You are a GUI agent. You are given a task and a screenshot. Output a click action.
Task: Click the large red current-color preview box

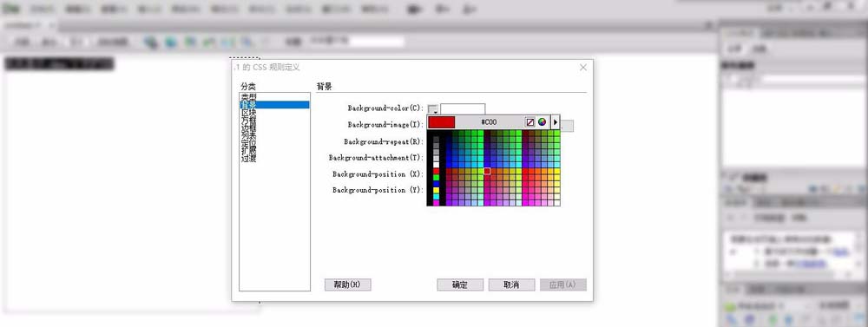pyautogui.click(x=442, y=121)
